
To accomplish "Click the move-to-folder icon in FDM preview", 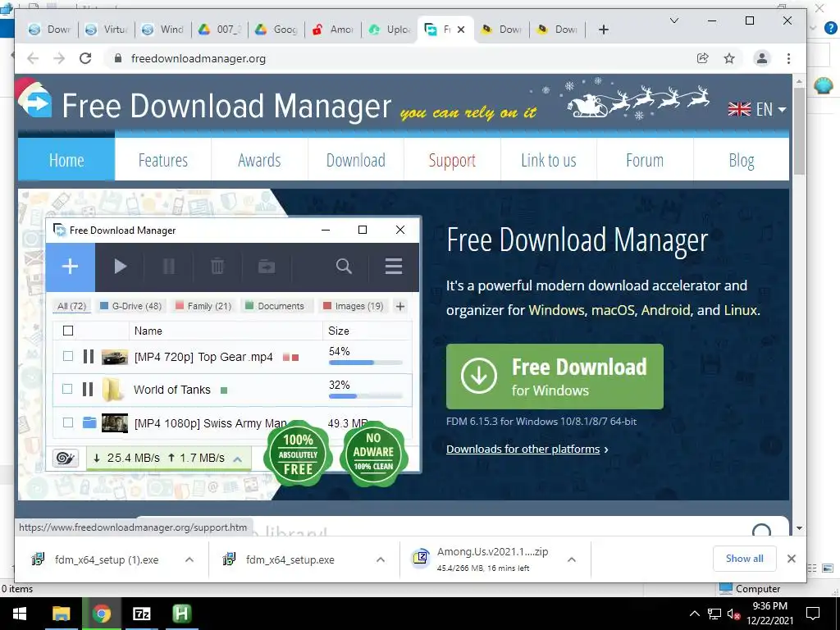I will (267, 267).
